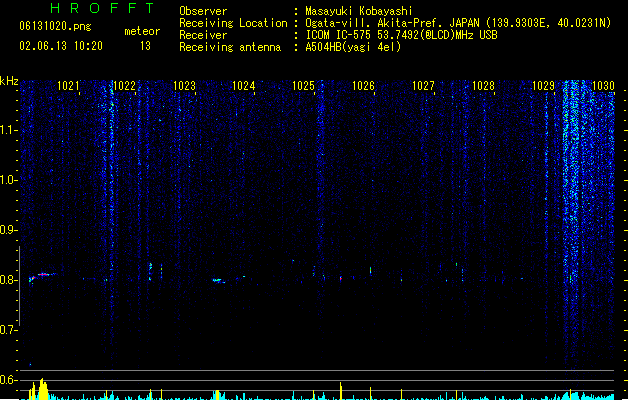Click the red meteor echo near 1021
This screenshot has height=400, width=629.
click(x=43, y=275)
